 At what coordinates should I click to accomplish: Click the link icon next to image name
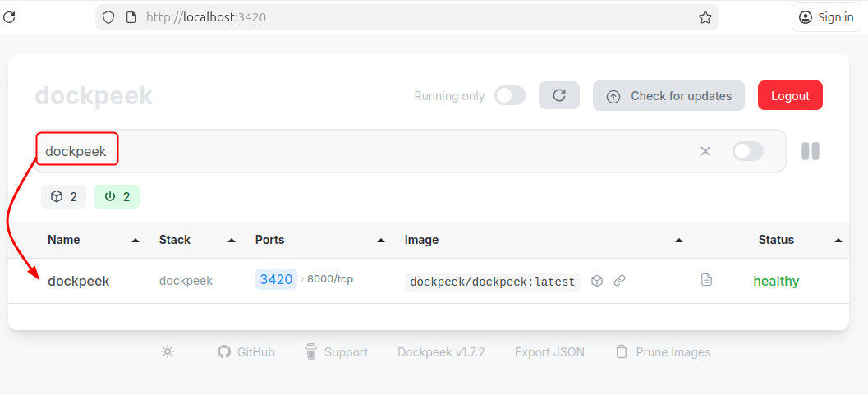tap(620, 281)
